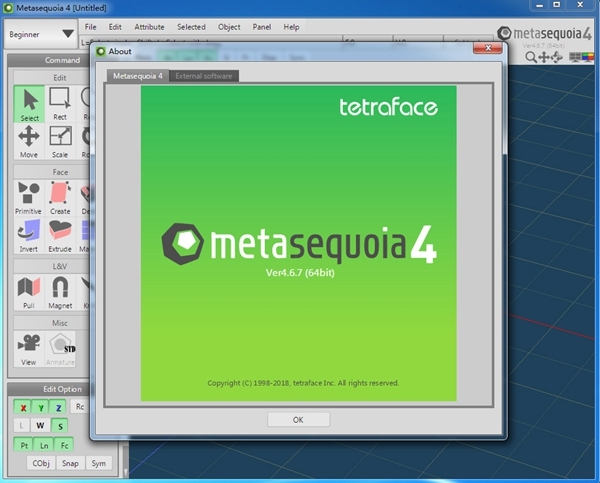Image resolution: width=600 pixels, height=483 pixels.
Task: Collapse the Command panel header
Action: (49, 60)
